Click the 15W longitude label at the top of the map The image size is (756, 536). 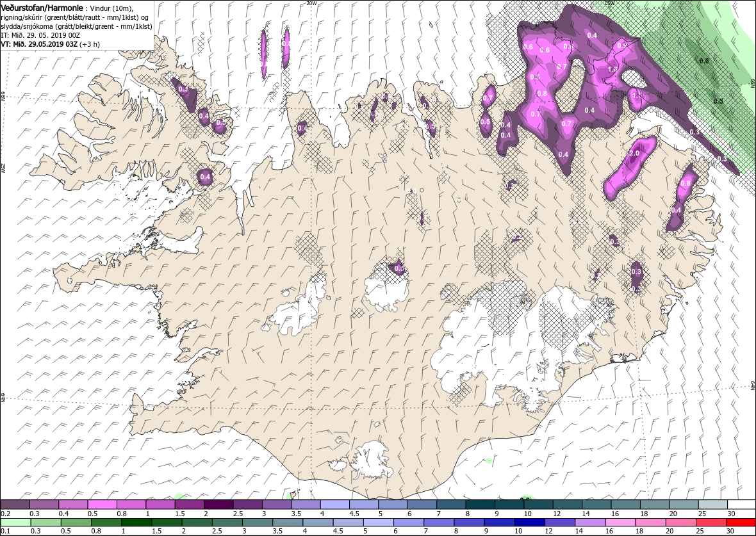tap(610, 3)
